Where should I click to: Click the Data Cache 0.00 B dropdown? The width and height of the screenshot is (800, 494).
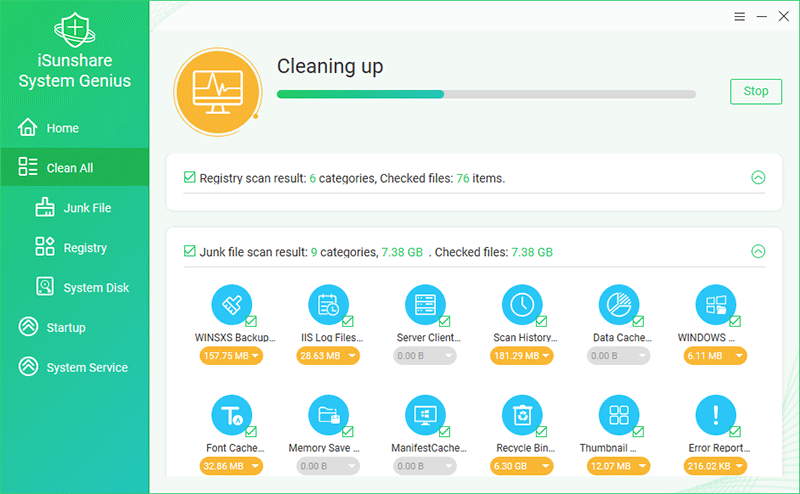(x=618, y=356)
